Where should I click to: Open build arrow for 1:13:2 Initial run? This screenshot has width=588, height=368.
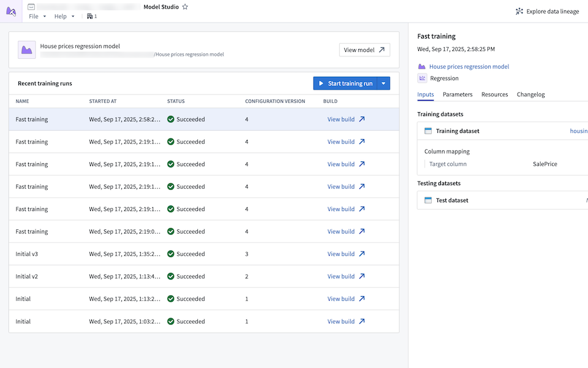(x=362, y=299)
